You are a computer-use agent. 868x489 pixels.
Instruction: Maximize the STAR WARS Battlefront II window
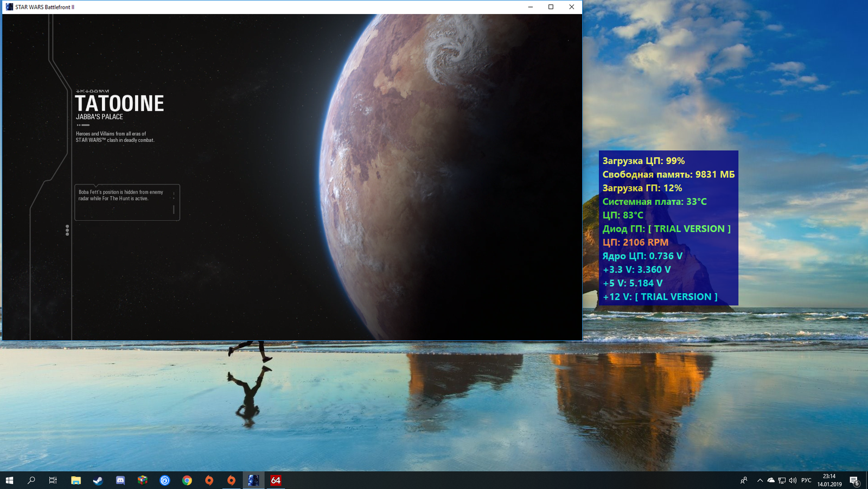(551, 7)
